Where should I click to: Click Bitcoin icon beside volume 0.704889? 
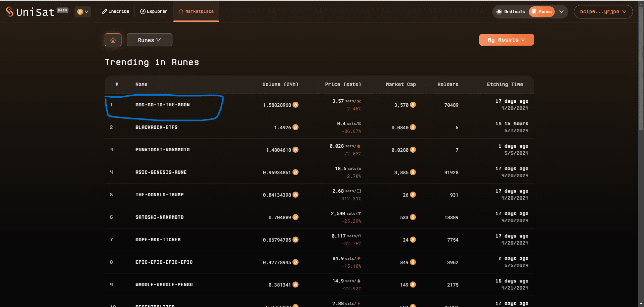pos(296,217)
